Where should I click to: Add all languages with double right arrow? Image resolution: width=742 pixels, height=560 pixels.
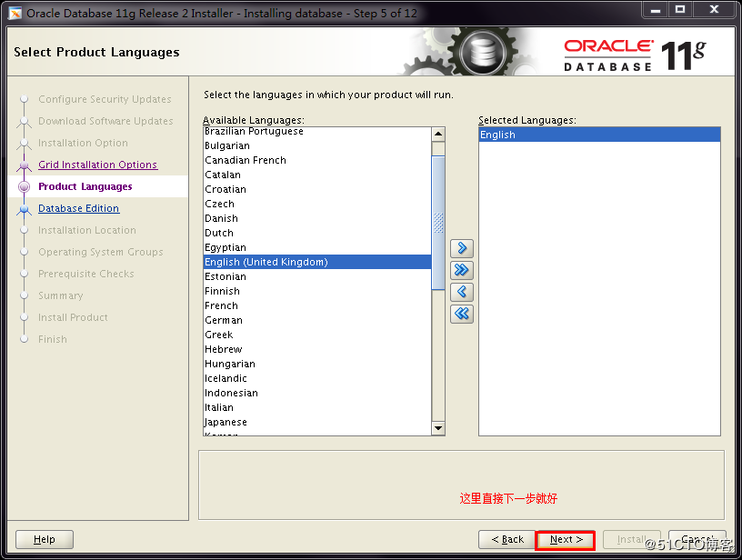click(x=462, y=270)
